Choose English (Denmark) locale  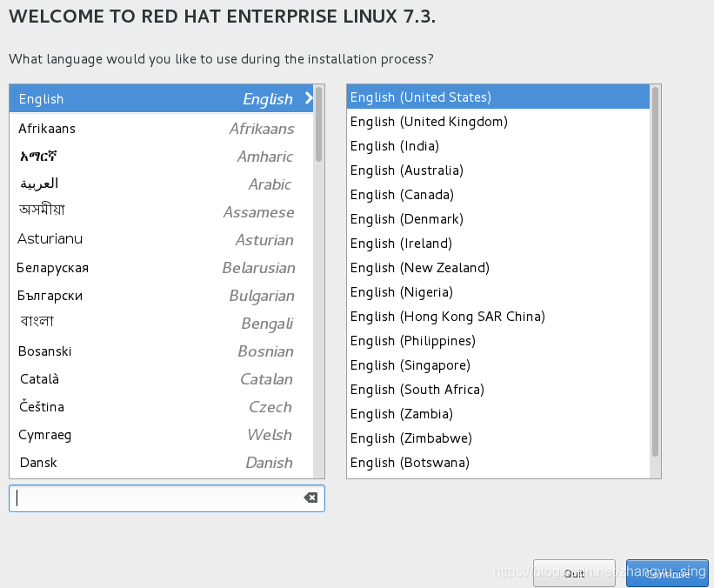(x=498, y=219)
